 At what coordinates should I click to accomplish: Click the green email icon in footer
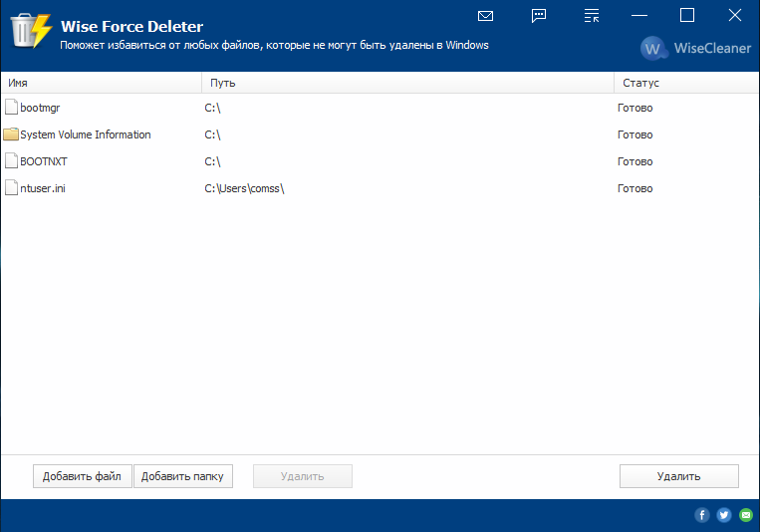[x=746, y=514]
